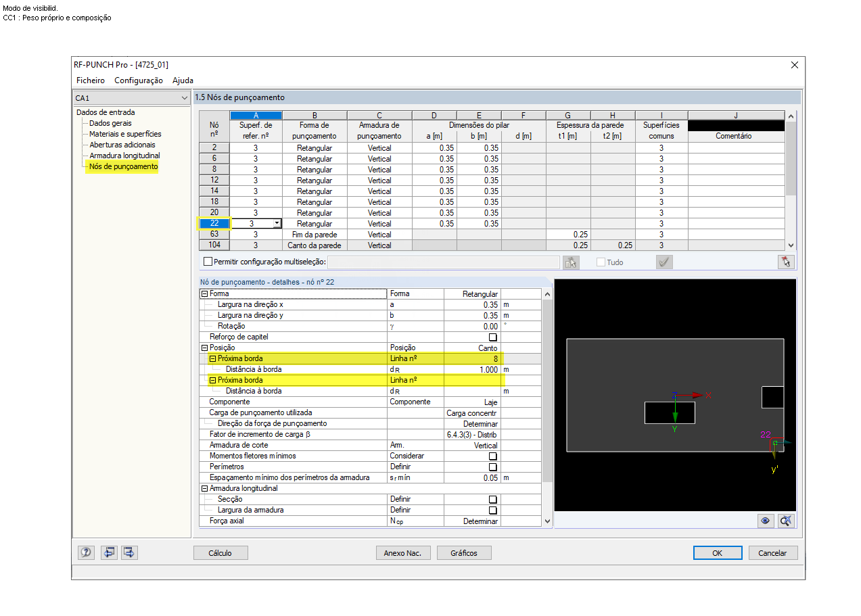Click column header A
This screenshot has height=616, width=861.
pyautogui.click(x=256, y=115)
